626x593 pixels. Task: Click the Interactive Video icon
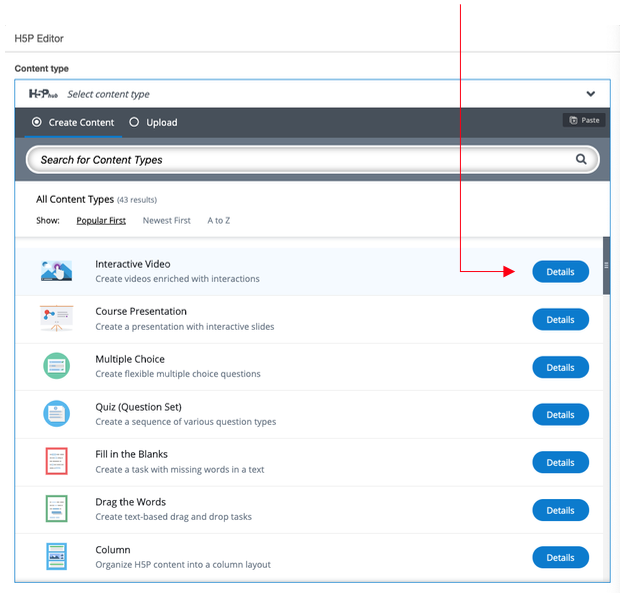tap(56, 271)
